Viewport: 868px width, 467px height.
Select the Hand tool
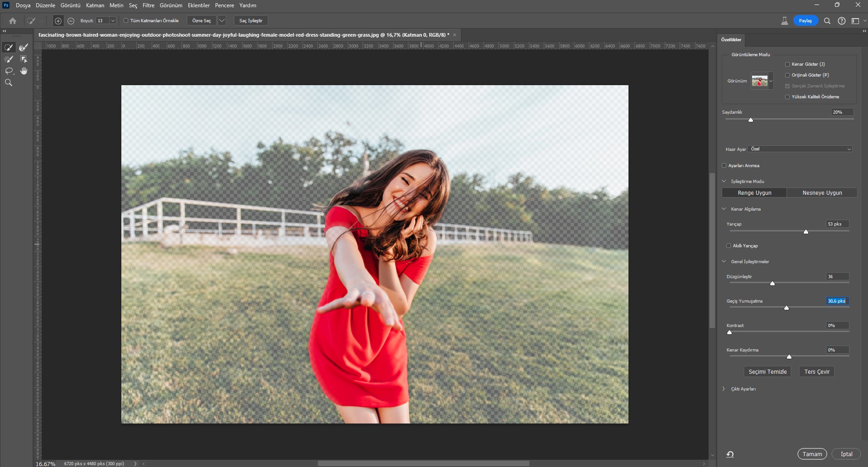(x=24, y=71)
